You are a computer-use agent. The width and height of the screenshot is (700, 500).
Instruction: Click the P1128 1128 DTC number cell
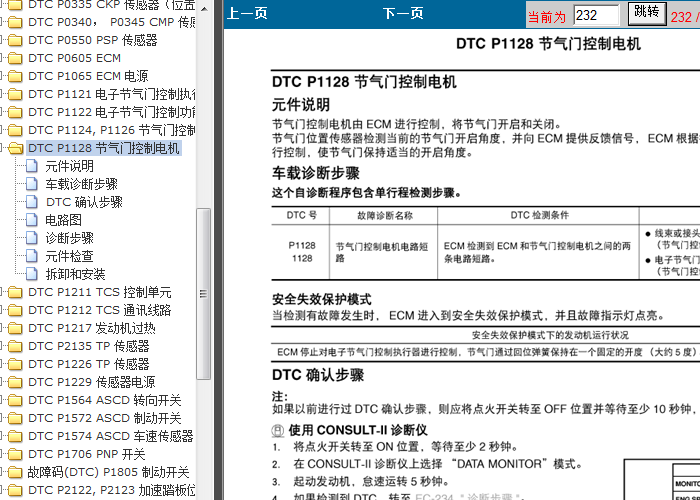(x=302, y=252)
